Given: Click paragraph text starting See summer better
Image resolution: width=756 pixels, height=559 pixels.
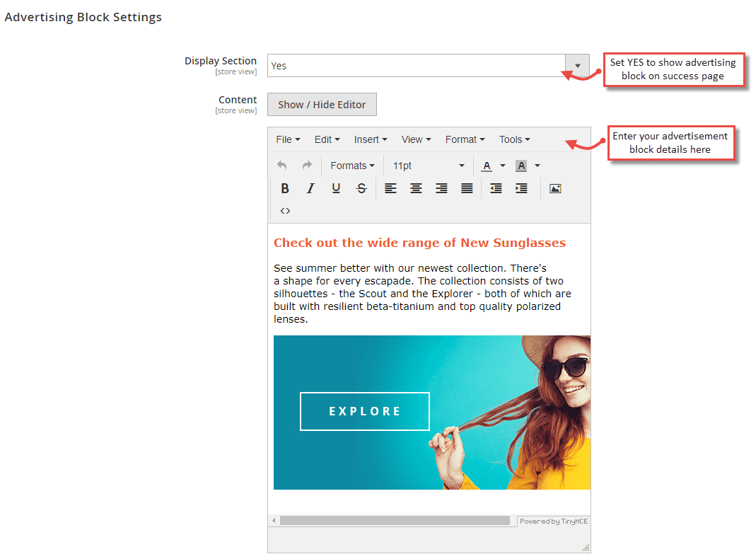Looking at the screenshot, I should pos(422,293).
